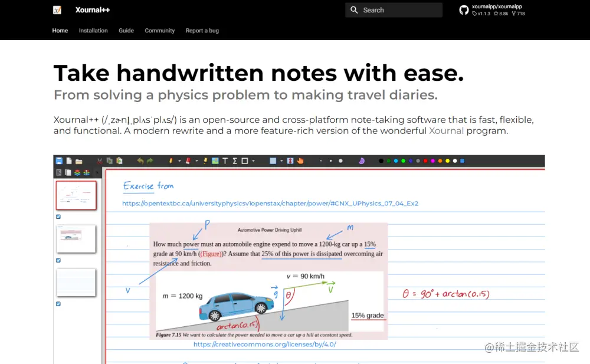Select the Text tool

coord(225,160)
